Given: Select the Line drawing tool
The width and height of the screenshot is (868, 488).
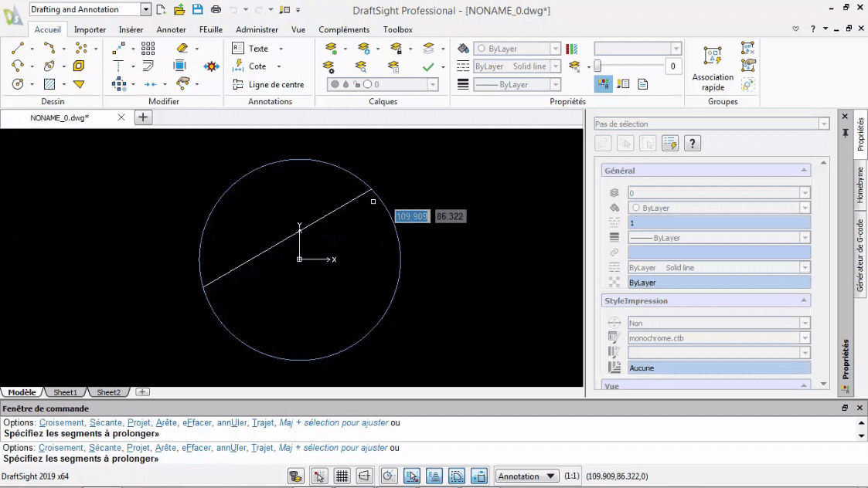Looking at the screenshot, I should pos(17,49).
